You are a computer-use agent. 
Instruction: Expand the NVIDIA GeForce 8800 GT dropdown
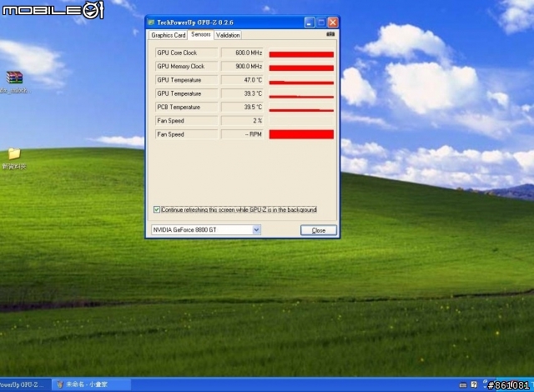(256, 229)
